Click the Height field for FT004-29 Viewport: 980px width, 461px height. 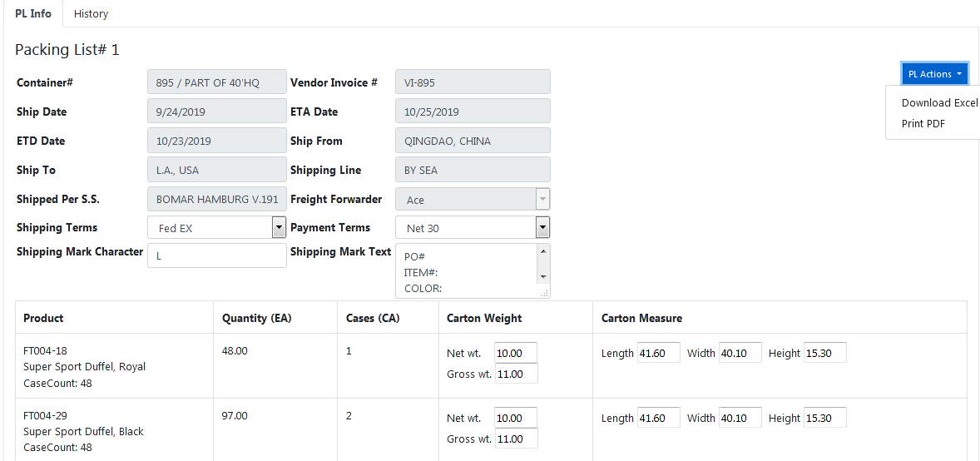[824, 418]
